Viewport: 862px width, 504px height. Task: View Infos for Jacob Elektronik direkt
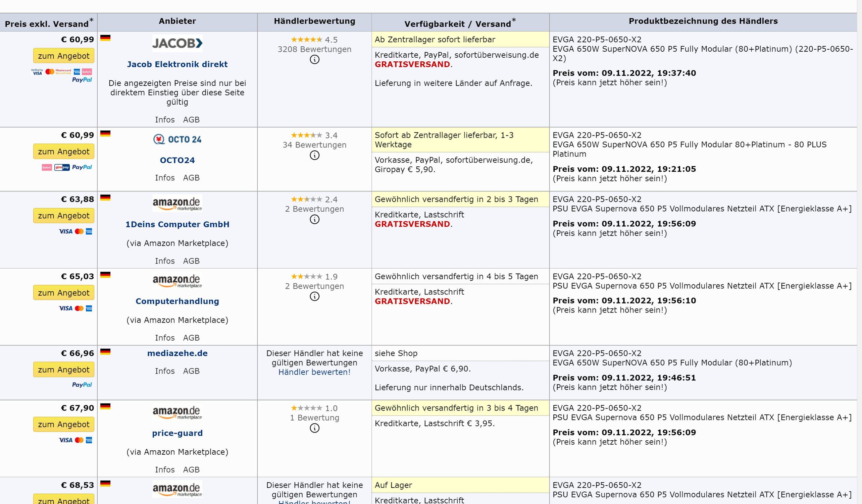point(164,120)
